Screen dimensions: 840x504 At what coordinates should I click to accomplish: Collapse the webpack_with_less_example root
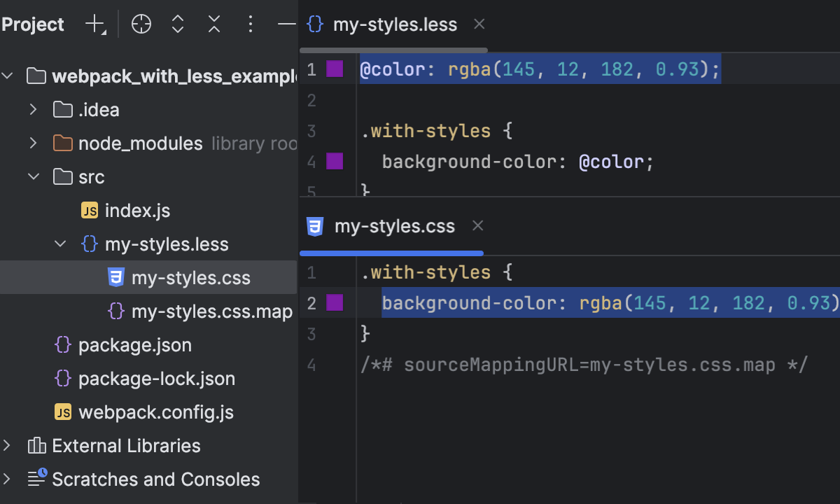click(x=7, y=76)
